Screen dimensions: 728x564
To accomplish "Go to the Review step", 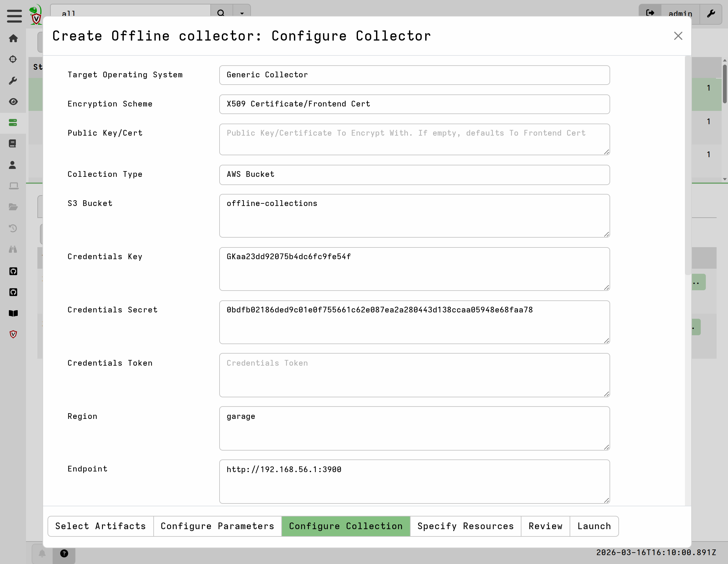I will 546,526.
